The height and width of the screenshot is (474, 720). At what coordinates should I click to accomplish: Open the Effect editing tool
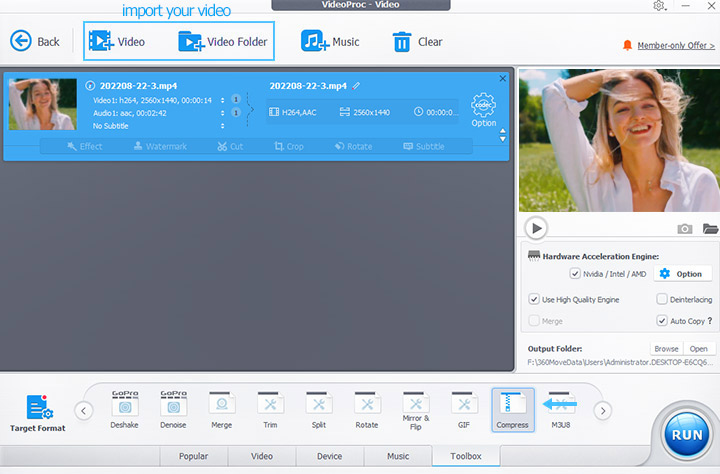84,147
